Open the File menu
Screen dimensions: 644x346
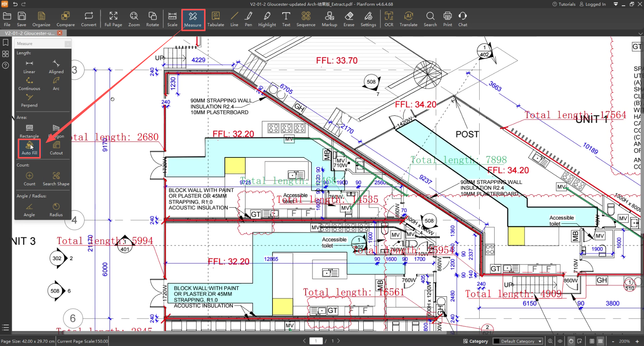tap(7, 19)
